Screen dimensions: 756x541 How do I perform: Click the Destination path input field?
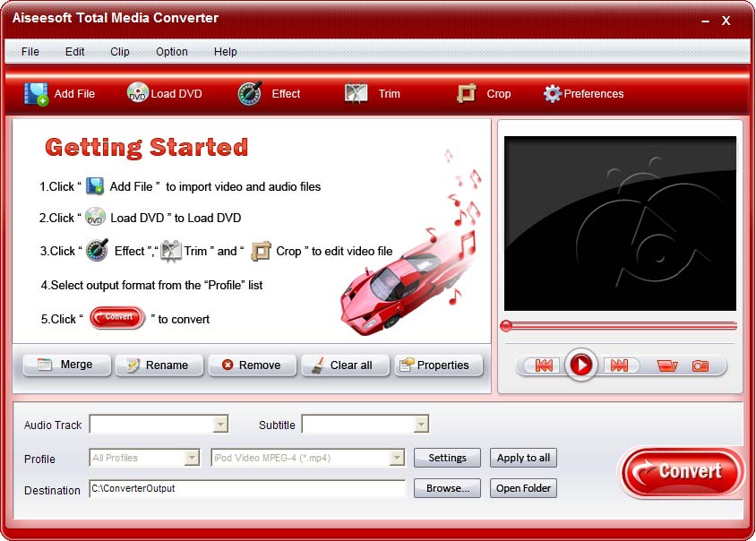click(247, 488)
